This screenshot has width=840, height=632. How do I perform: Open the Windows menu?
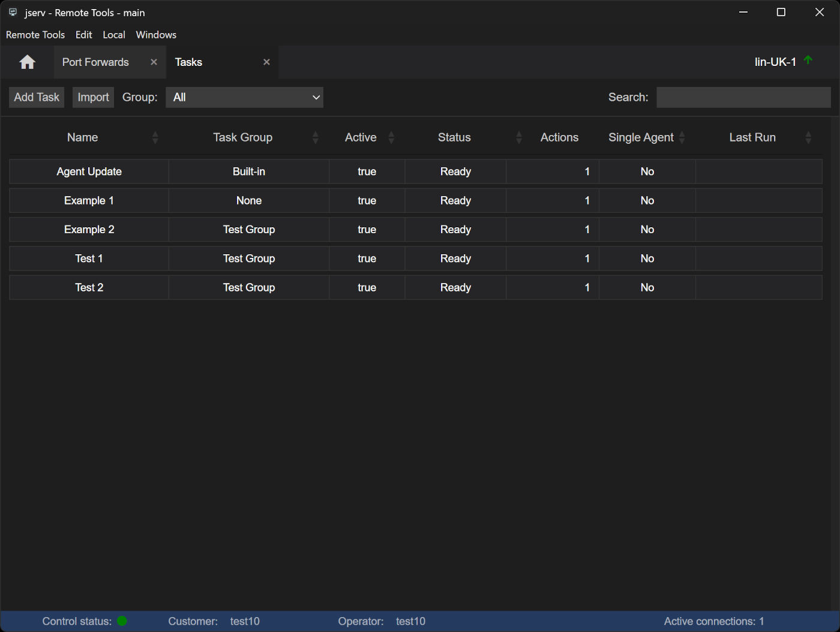156,35
